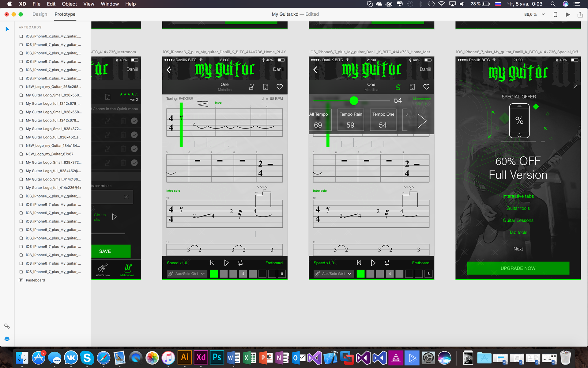Click the Metronome tab icon in bottom bar
Screen dimensions: 588x368
pyautogui.click(x=128, y=268)
